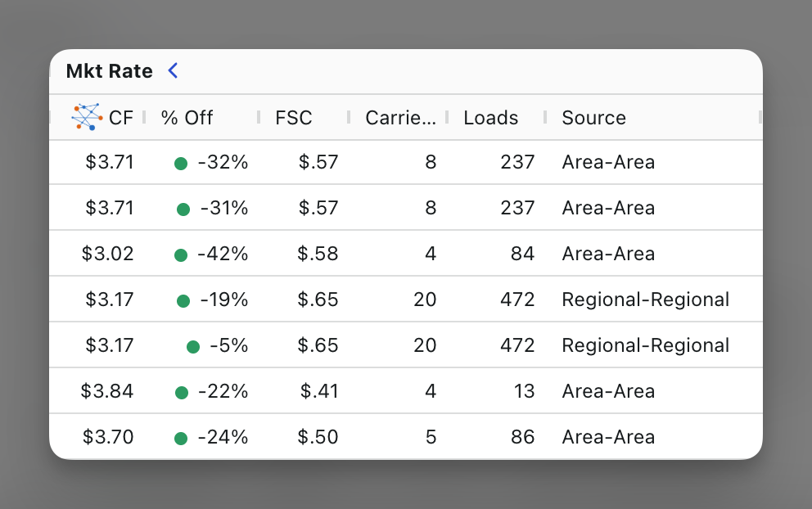The width and height of the screenshot is (812, 509).
Task: Click the green dot beside -5%
Action: click(193, 346)
